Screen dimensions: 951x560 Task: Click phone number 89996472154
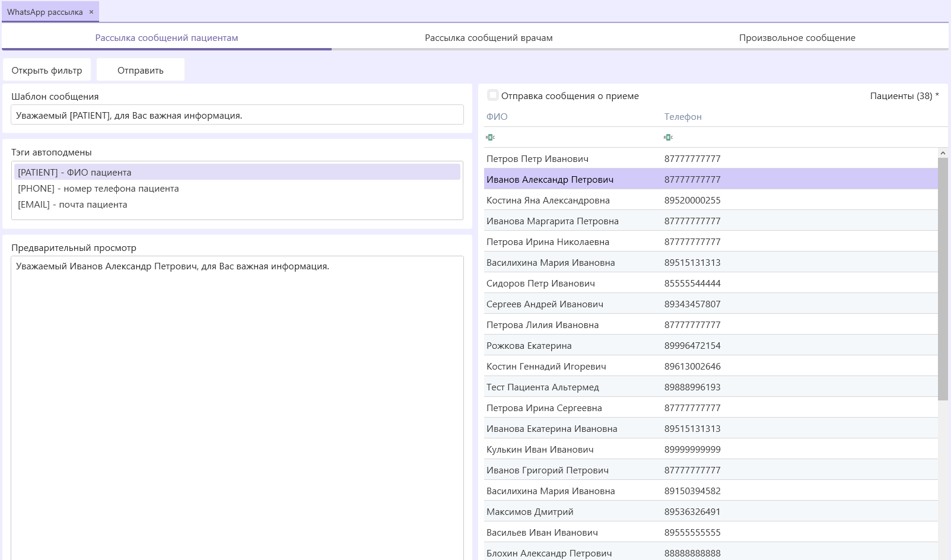point(692,345)
